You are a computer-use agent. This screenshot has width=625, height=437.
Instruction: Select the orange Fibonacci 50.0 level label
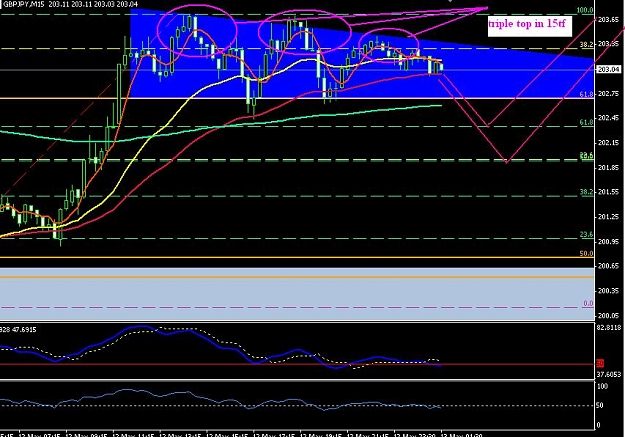(x=586, y=254)
